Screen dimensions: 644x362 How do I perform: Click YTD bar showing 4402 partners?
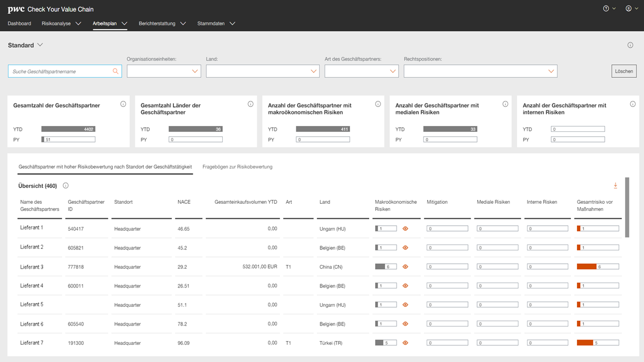coord(68,129)
